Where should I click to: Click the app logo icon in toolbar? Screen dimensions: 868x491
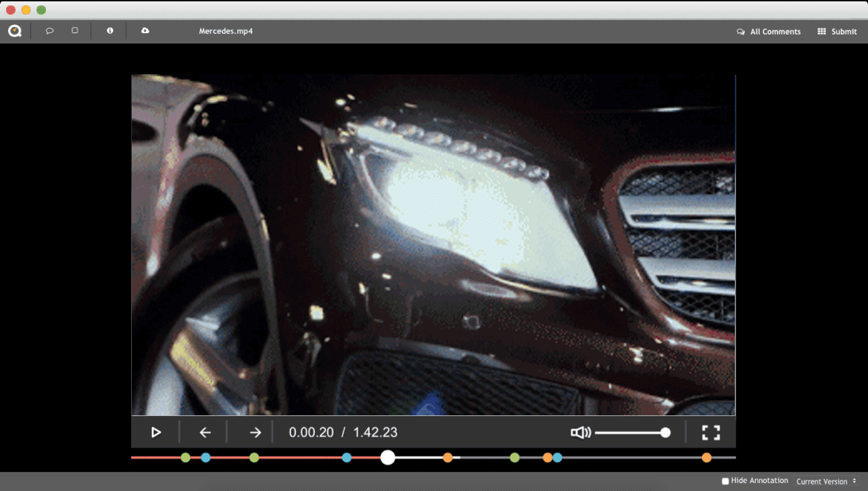click(x=15, y=31)
